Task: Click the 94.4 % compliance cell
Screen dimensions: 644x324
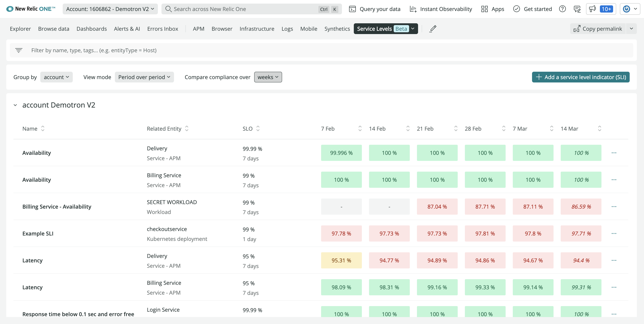Action: point(581,260)
